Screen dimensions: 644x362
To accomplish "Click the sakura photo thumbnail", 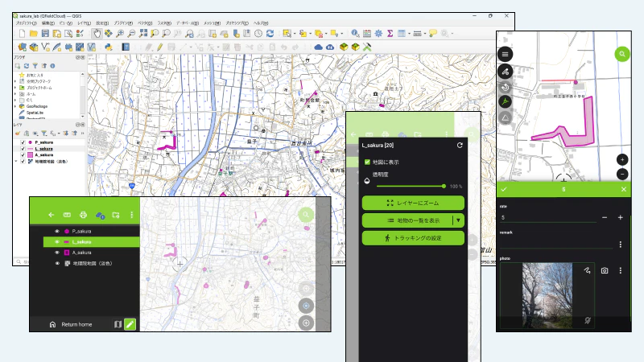I will click(547, 295).
